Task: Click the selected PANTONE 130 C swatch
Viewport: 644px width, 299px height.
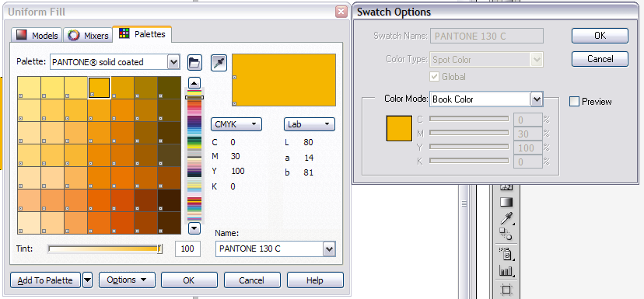Action: coord(99,87)
